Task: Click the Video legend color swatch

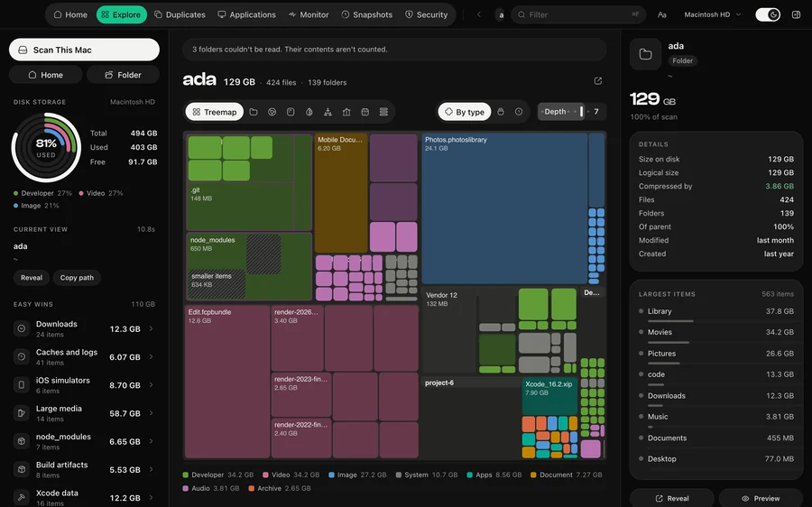Action: point(265,475)
